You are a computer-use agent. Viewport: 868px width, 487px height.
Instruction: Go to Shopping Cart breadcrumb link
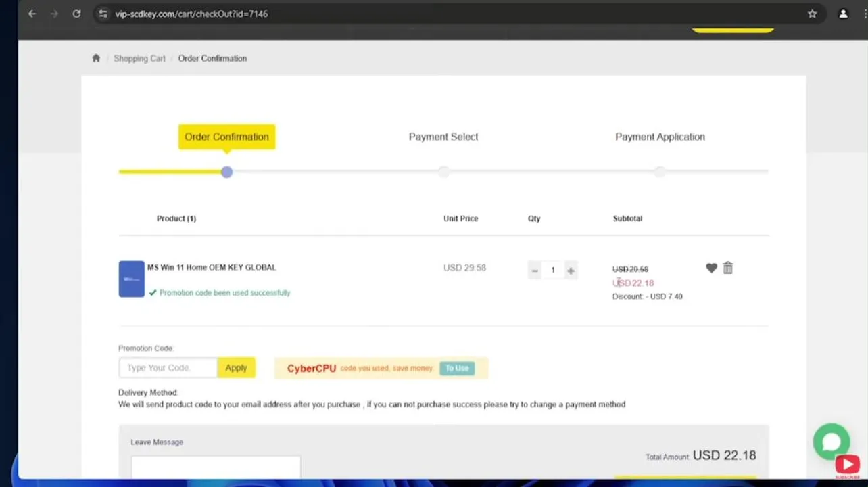[x=139, y=58]
